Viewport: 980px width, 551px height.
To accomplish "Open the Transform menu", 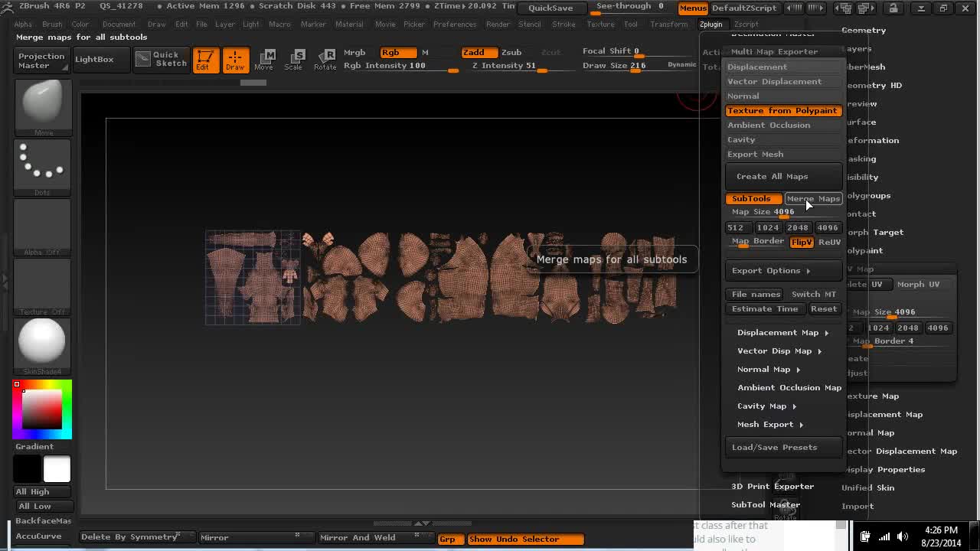I will click(669, 24).
